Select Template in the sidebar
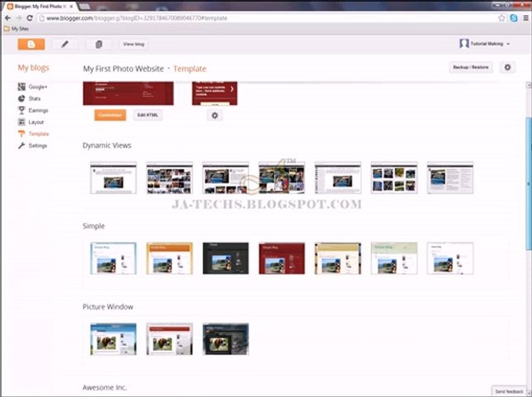The width and height of the screenshot is (532, 397). pyautogui.click(x=39, y=134)
